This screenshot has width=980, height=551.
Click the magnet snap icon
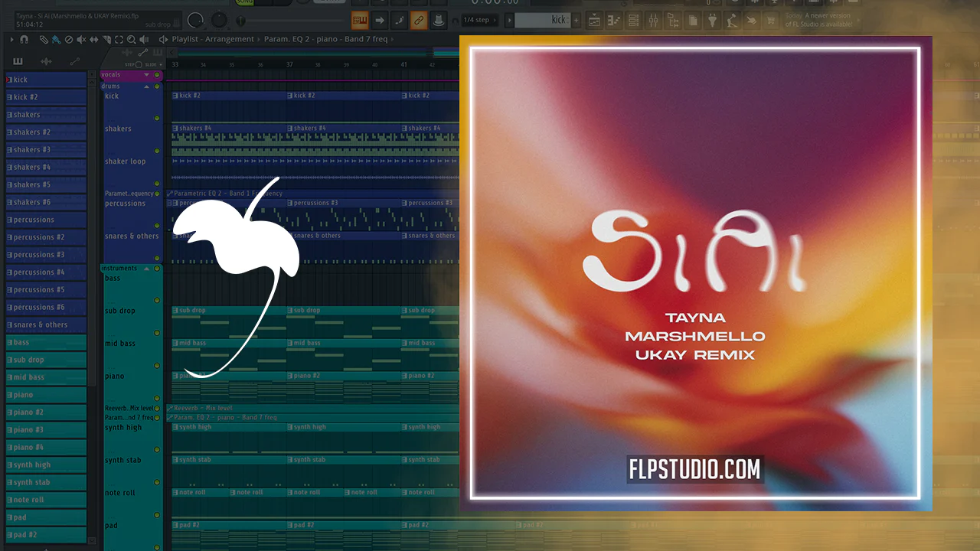(x=24, y=39)
